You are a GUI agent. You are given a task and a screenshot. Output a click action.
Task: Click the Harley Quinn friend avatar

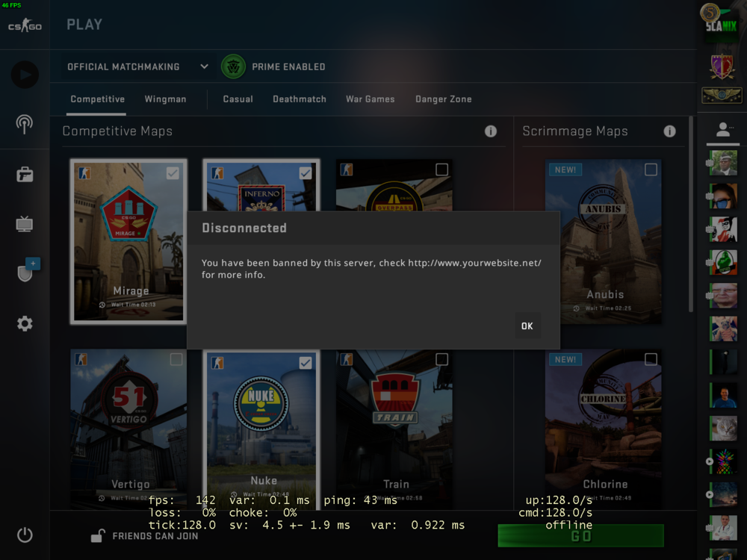click(x=724, y=229)
